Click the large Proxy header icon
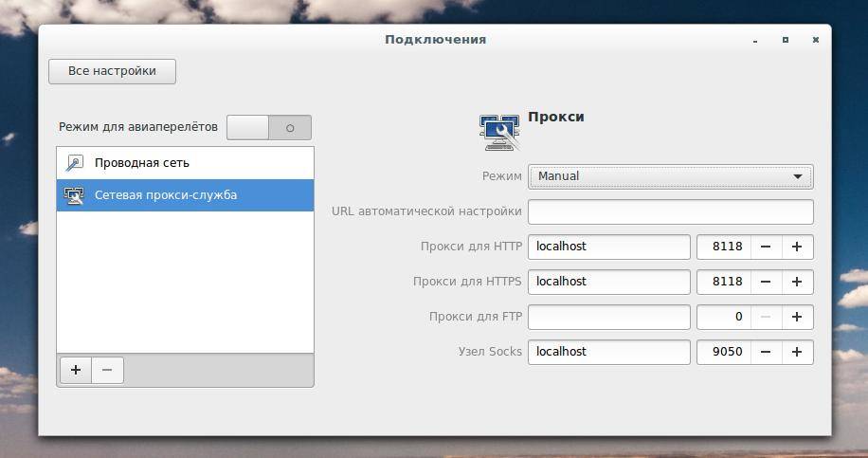Viewport: 868px width, 458px height. pos(499,133)
